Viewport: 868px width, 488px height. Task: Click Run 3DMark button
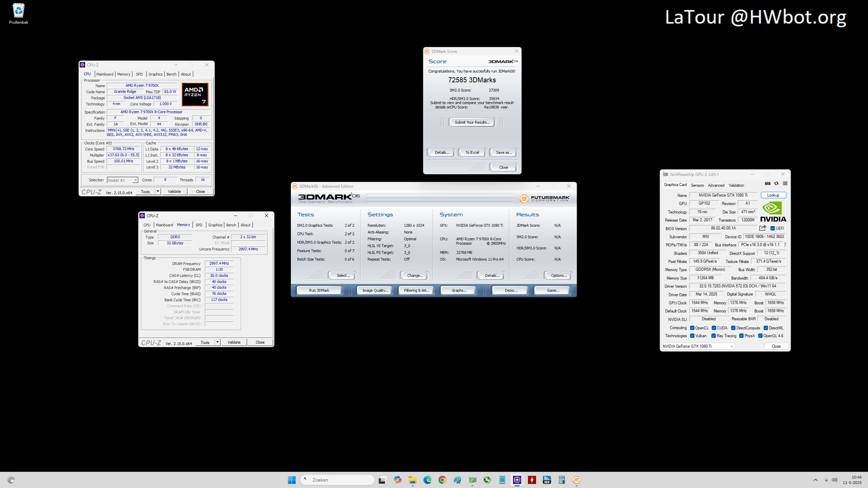(319, 290)
